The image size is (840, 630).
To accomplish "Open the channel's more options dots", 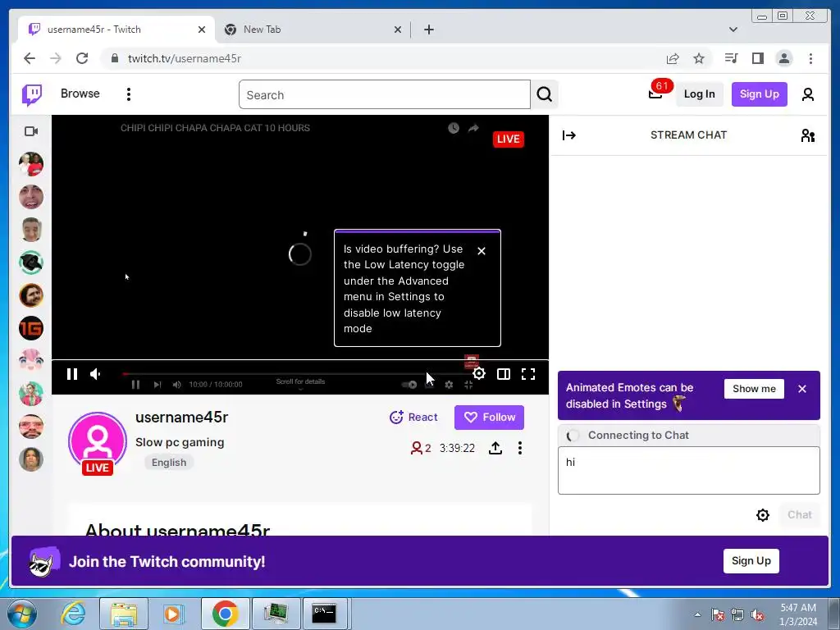I will (519, 448).
